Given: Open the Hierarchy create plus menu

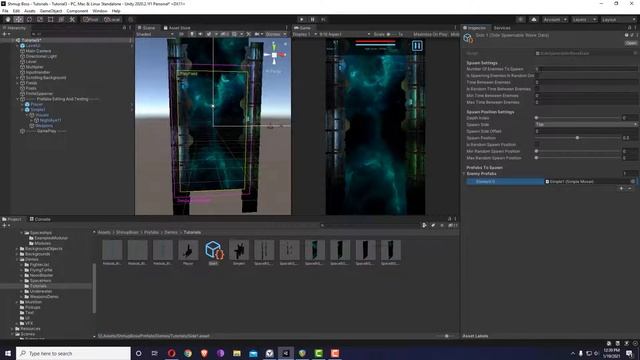Looking at the screenshot, I should 6,34.
